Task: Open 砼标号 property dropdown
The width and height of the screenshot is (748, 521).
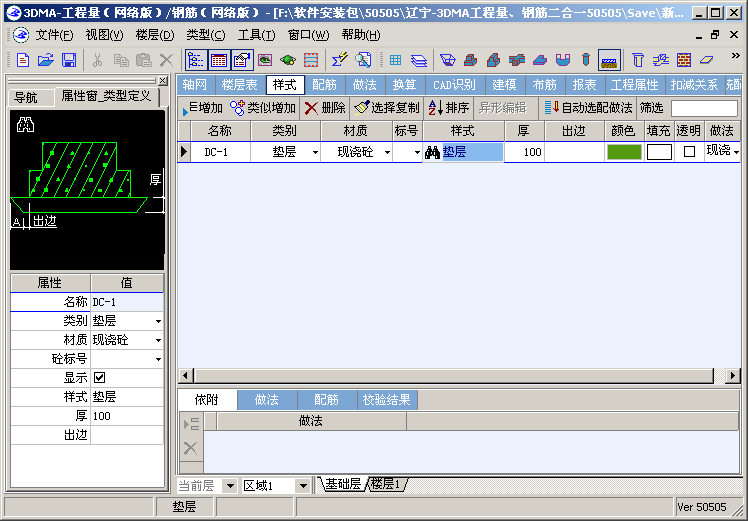Action: click(158, 359)
